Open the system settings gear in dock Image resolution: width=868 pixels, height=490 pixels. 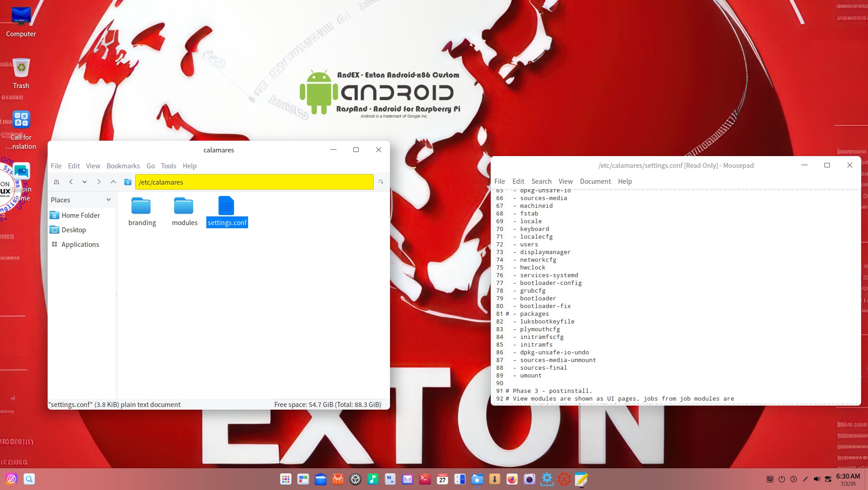pos(356,479)
